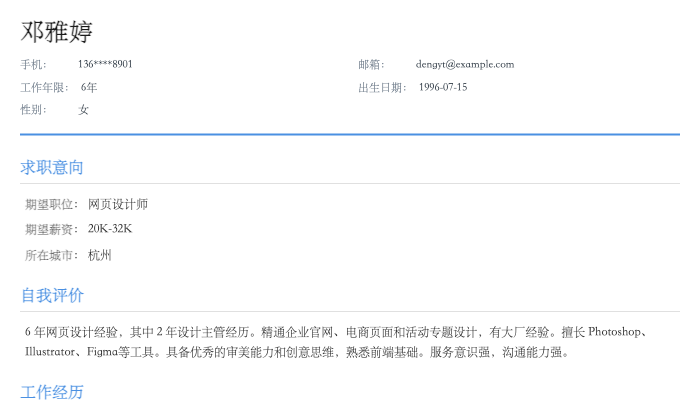Select the work years value 6年
Image resolution: width=700 pixels, height=400 pixels.
[x=89, y=88]
